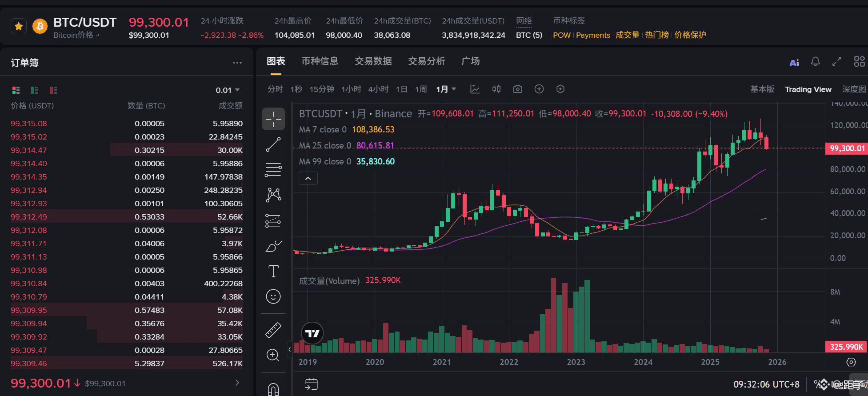Select the long/short position forecasting tool
868x396 pixels.
coord(273,220)
